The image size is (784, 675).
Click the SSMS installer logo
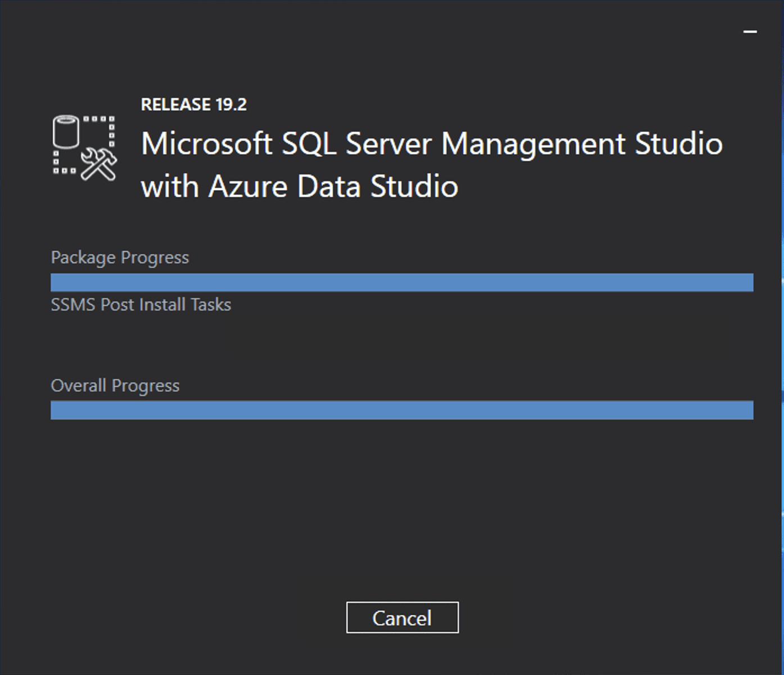[x=84, y=147]
